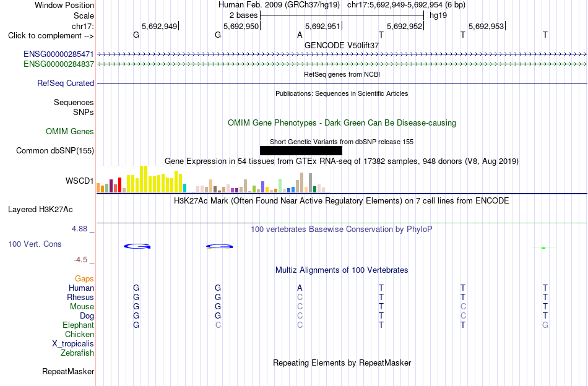This screenshot has width=588, height=386.
Task: Click the X_tropicalis species row label
Action: pyautogui.click(x=73, y=344)
